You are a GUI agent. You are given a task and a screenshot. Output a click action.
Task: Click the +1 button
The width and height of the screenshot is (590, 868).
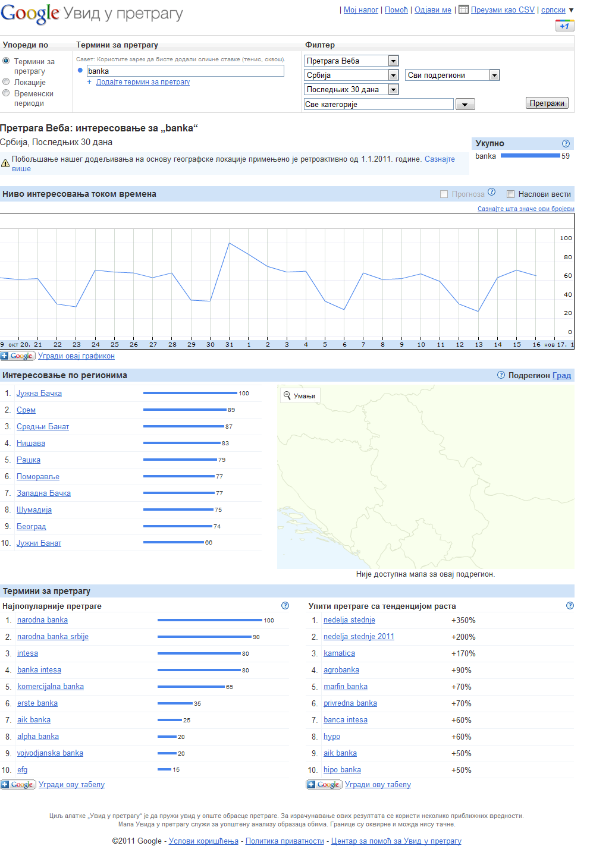(x=564, y=26)
